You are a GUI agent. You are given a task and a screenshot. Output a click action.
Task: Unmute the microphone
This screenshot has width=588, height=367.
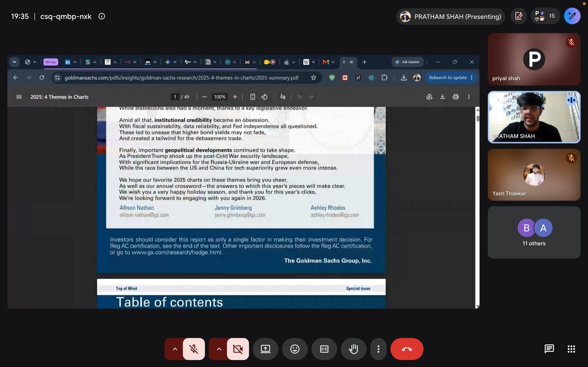pos(194,349)
